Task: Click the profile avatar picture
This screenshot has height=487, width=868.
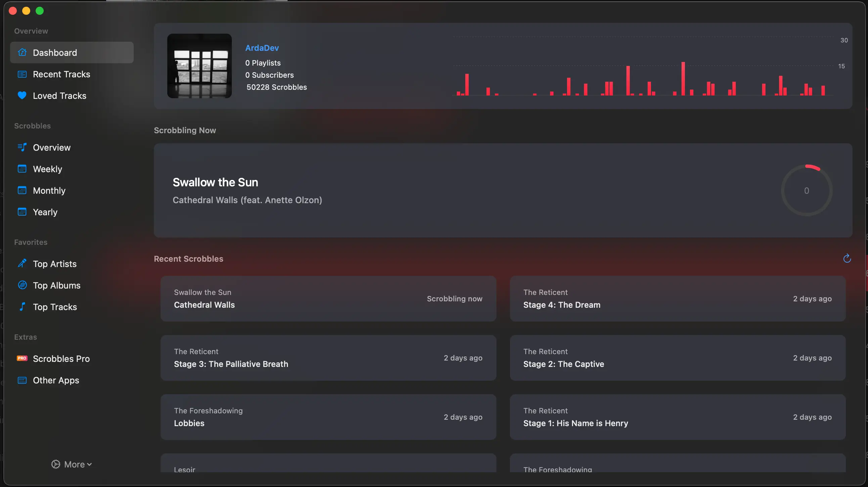Action: coord(200,66)
